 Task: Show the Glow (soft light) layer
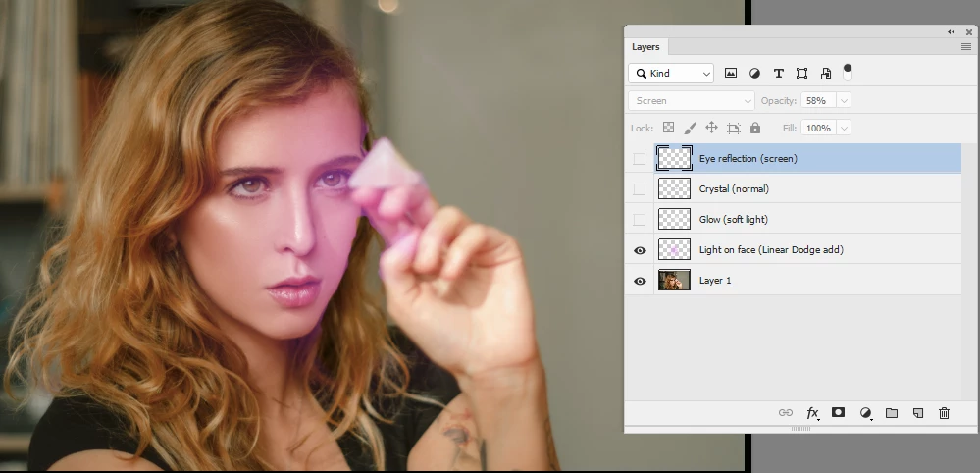639,219
